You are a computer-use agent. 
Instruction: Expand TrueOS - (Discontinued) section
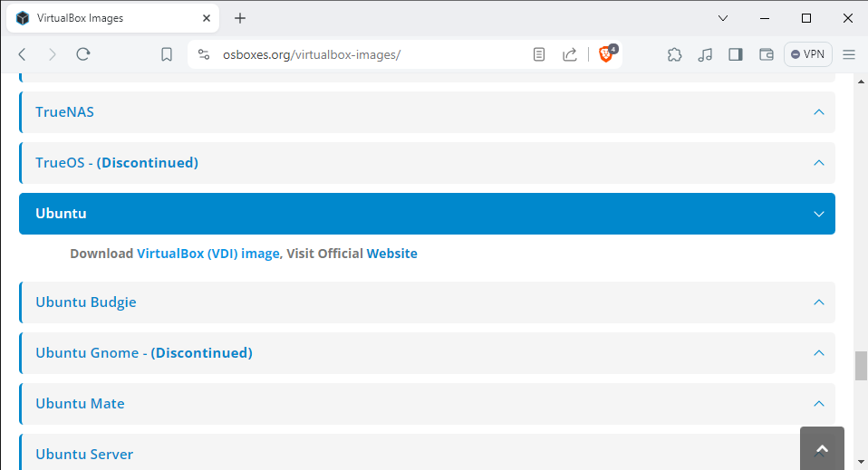(x=427, y=163)
